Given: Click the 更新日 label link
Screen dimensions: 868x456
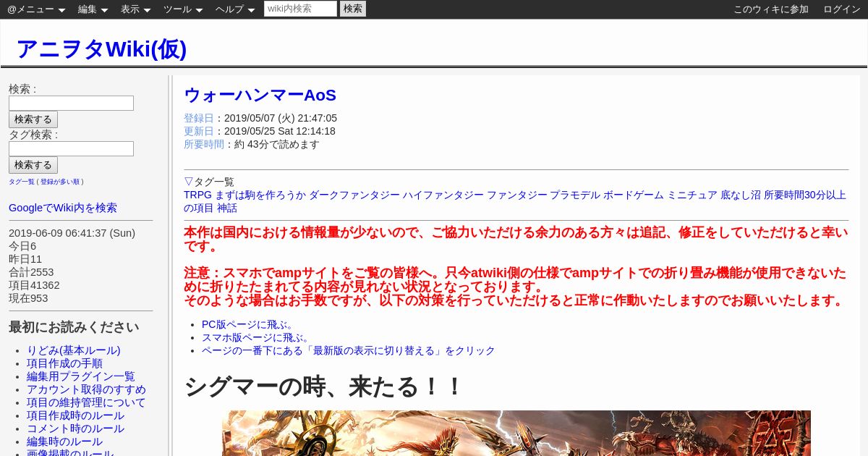Looking at the screenshot, I should (x=199, y=131).
